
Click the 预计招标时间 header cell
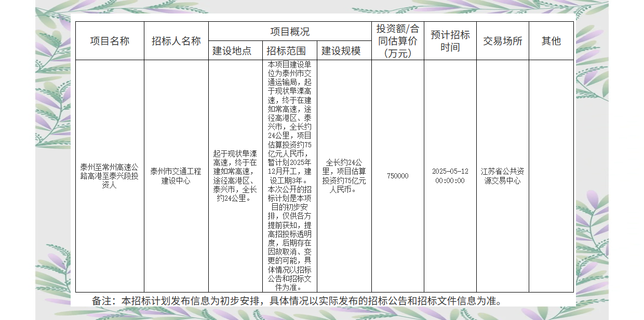[450, 41]
